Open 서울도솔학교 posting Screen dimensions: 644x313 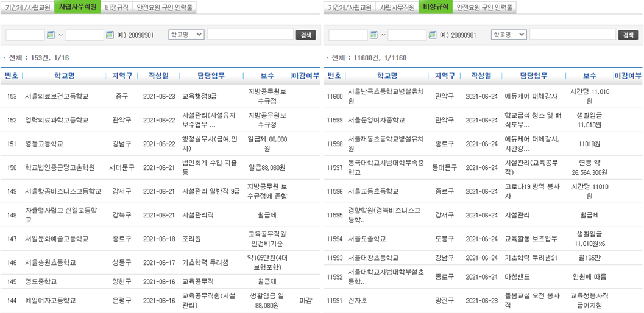367,239
